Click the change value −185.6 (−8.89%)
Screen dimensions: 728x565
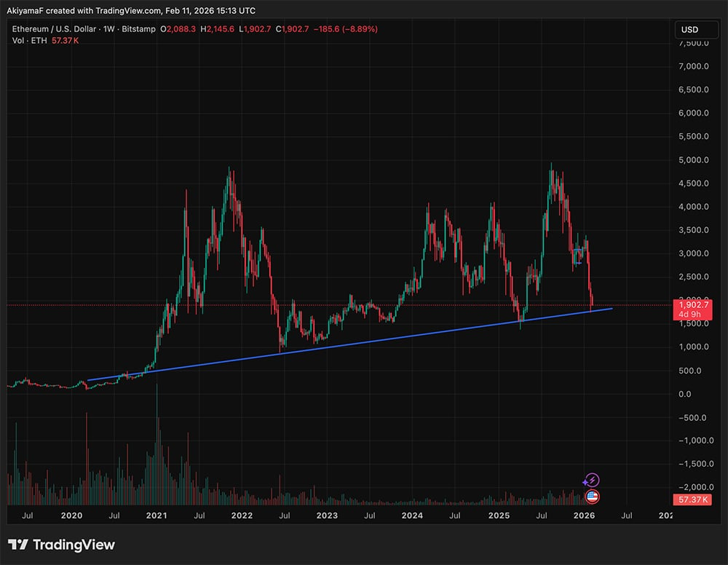point(345,29)
